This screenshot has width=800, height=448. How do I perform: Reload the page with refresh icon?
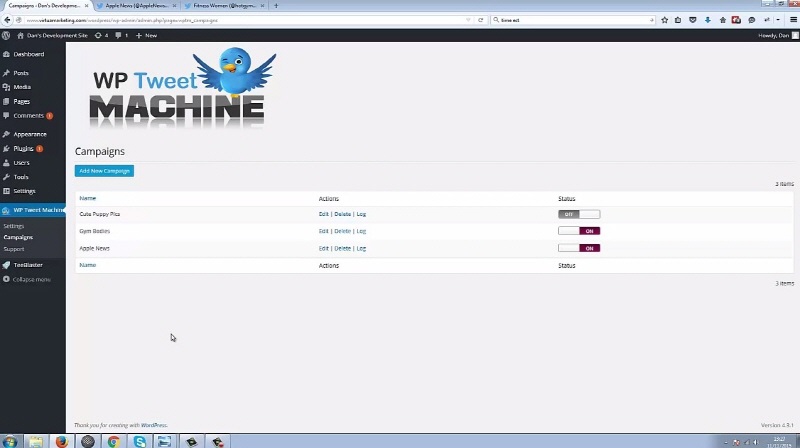click(x=481, y=20)
